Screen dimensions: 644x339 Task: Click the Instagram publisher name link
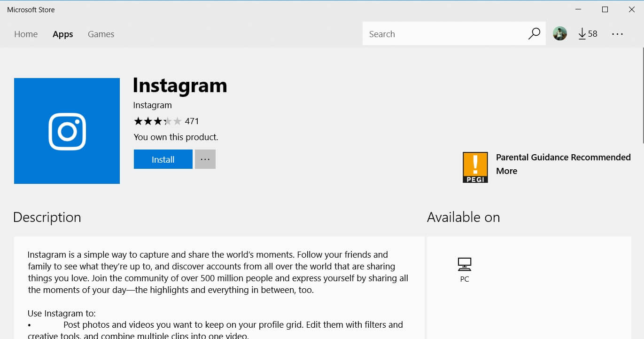click(152, 105)
